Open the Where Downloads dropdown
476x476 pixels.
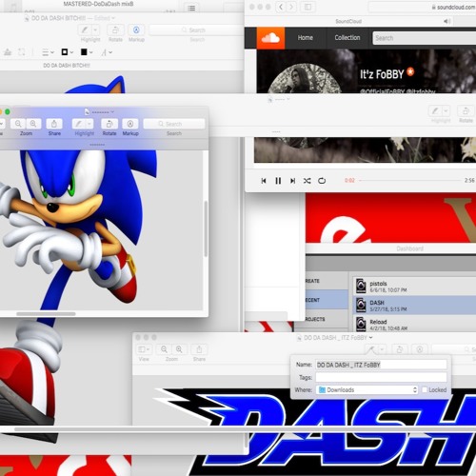coord(367,389)
